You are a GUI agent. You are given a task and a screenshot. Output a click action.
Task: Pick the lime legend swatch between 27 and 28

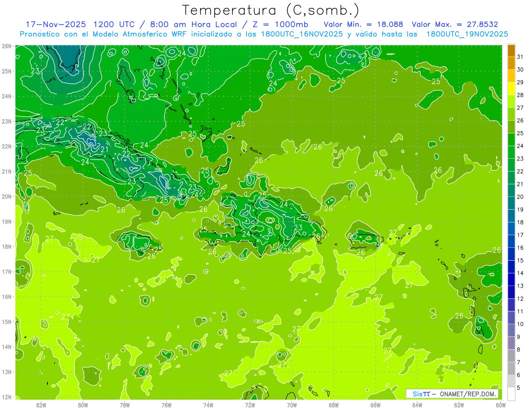pos(511,101)
